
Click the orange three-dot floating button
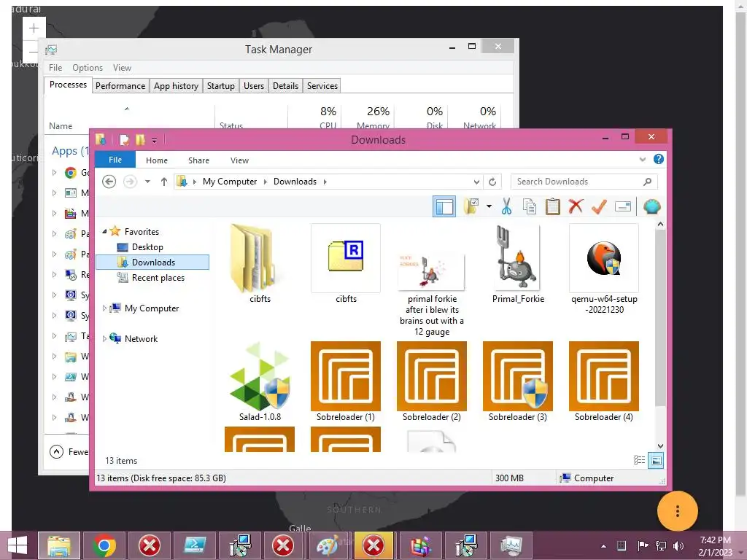pyautogui.click(x=678, y=511)
